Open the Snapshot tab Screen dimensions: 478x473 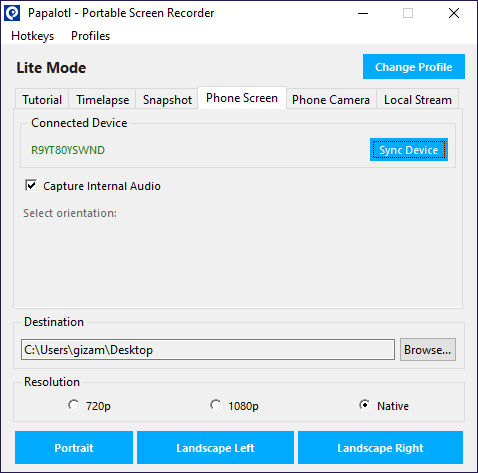pos(167,99)
